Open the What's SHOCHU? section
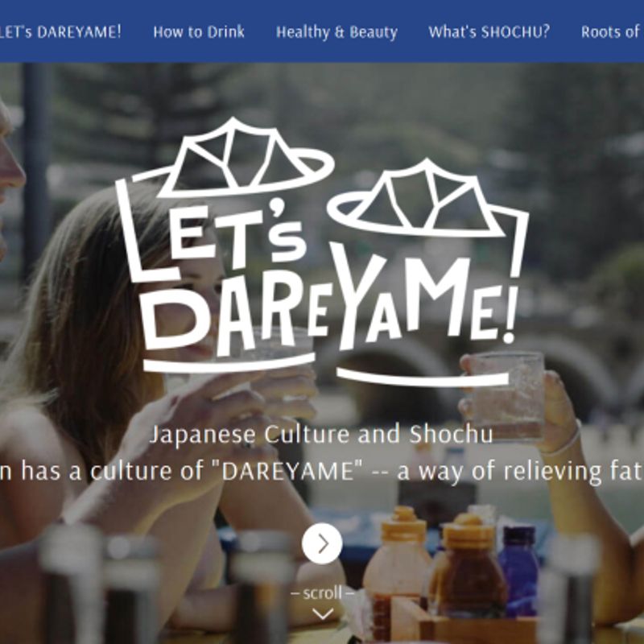644x644 pixels. click(489, 32)
